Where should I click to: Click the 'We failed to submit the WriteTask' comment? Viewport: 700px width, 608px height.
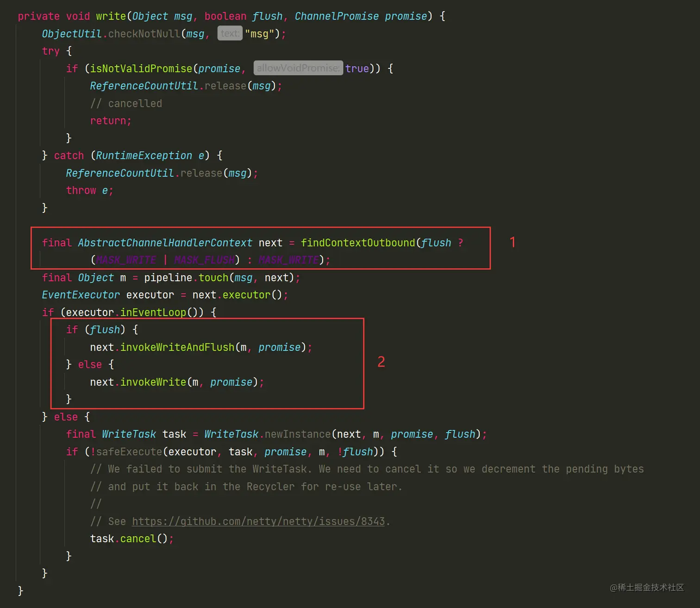(x=367, y=469)
